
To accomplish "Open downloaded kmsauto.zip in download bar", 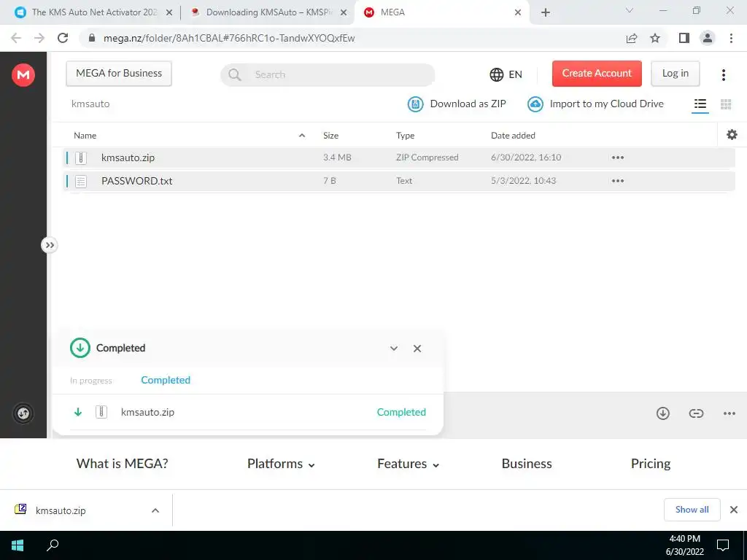I will click(61, 510).
